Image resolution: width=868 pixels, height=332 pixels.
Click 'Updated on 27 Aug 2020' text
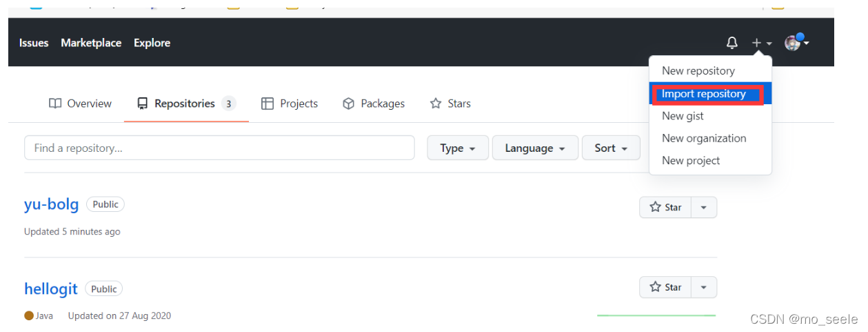coord(119,315)
